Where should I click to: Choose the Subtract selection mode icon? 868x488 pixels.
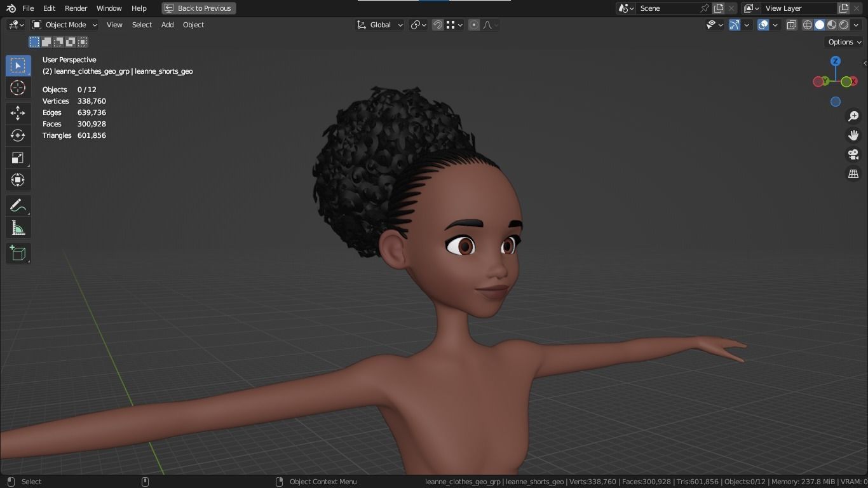point(58,42)
